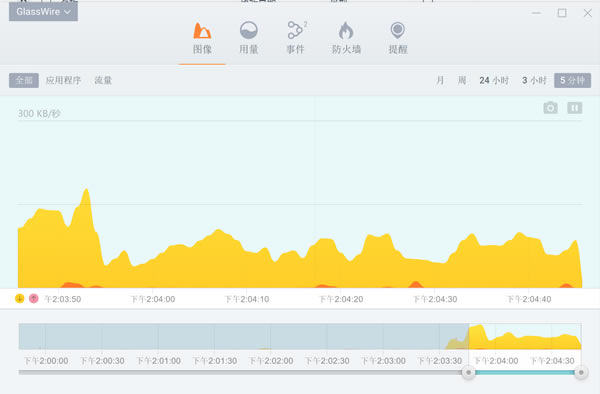This screenshot has height=394, width=600.
Task: Set time range to 月
Action: point(440,80)
